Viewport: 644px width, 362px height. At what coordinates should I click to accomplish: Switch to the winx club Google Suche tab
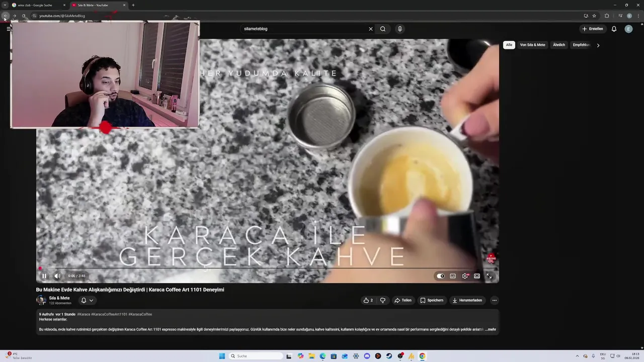tap(39, 5)
